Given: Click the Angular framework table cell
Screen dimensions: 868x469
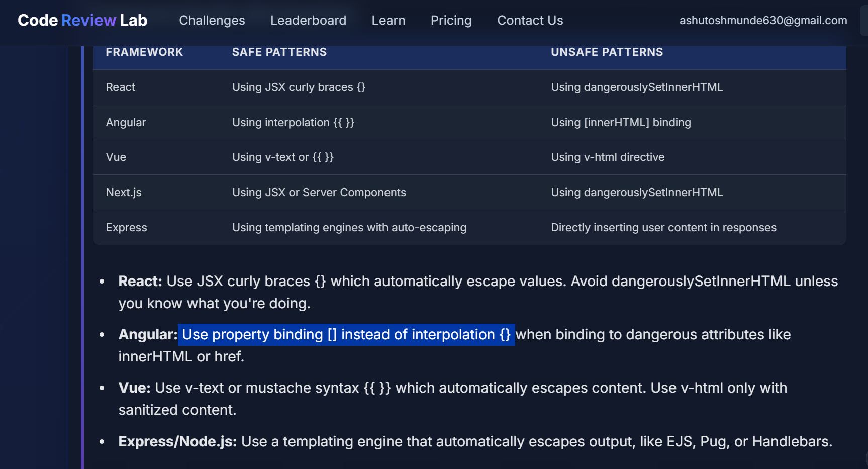Looking at the screenshot, I should click(126, 123).
